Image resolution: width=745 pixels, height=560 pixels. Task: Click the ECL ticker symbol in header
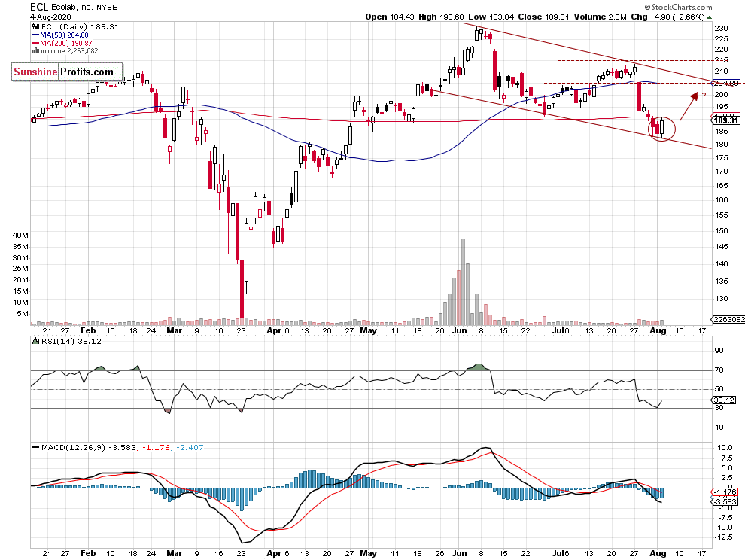pyautogui.click(x=39, y=7)
